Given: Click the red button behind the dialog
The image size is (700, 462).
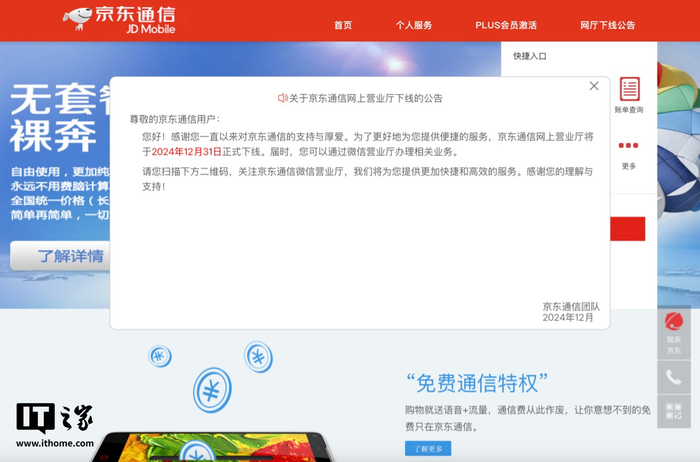Looking at the screenshot, I should pos(627,229).
